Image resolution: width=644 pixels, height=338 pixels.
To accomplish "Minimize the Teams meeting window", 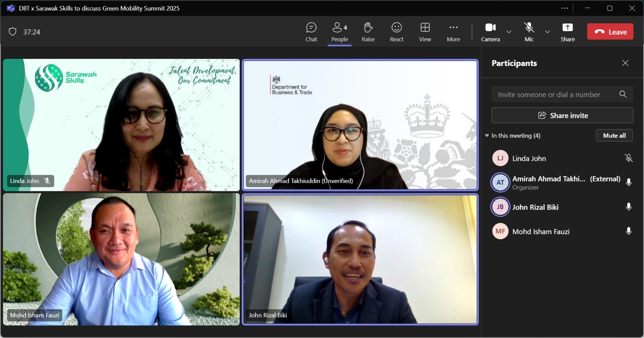I will [587, 8].
